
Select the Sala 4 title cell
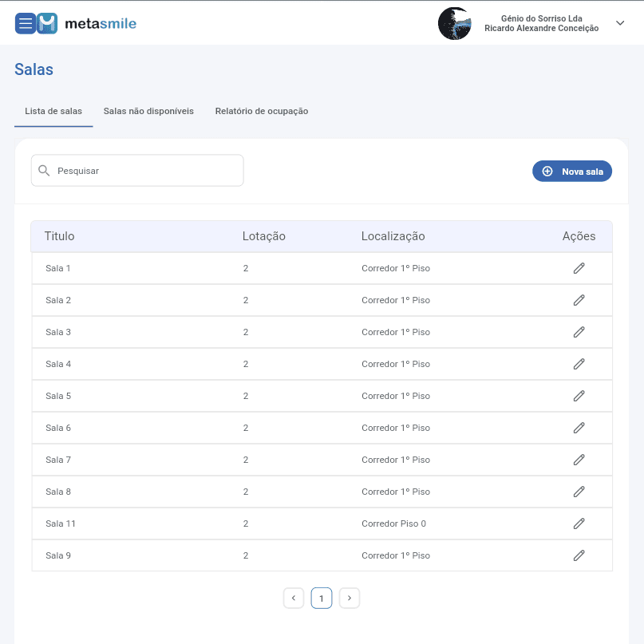[58, 364]
